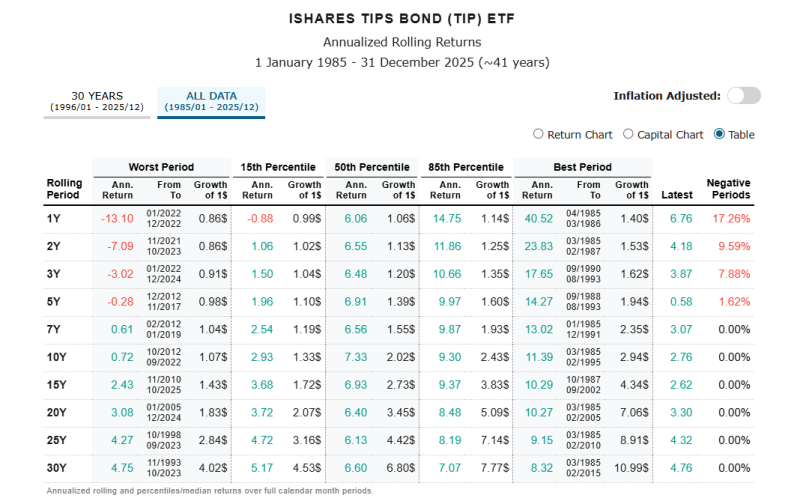Select the Return Chart radio button

pyautogui.click(x=539, y=134)
